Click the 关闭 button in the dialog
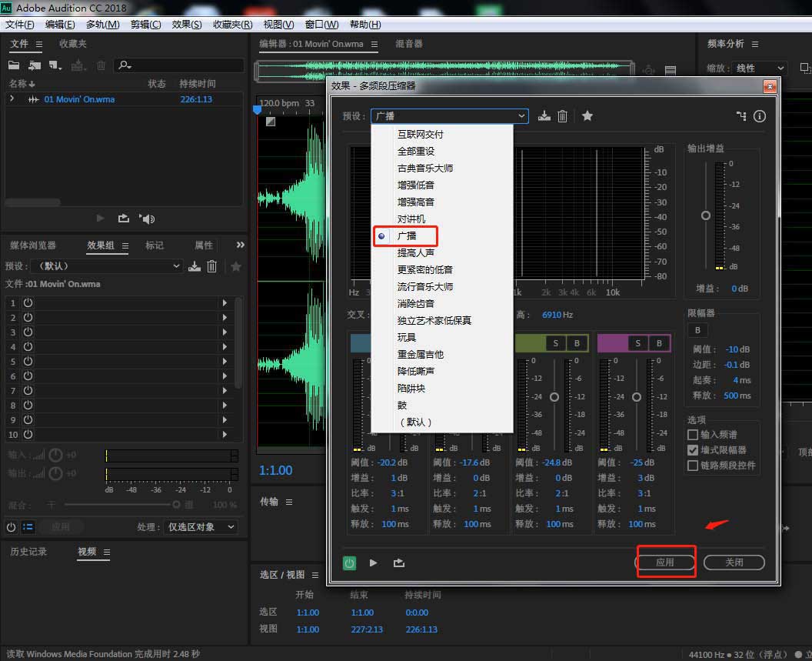Viewport: 812px width, 661px height. pyautogui.click(x=734, y=563)
